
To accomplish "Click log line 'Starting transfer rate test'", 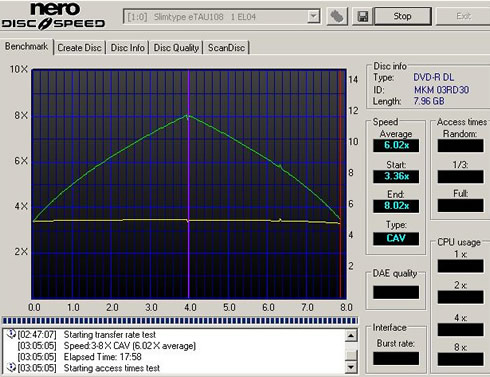I will 110,334.
